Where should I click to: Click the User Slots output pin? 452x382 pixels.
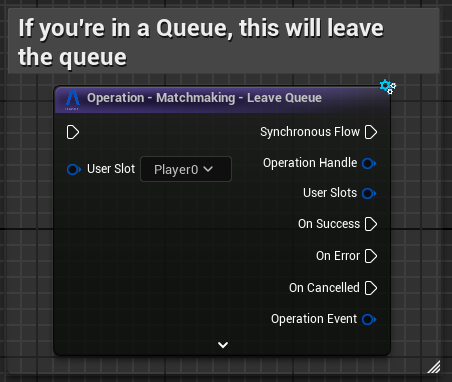[x=369, y=193]
